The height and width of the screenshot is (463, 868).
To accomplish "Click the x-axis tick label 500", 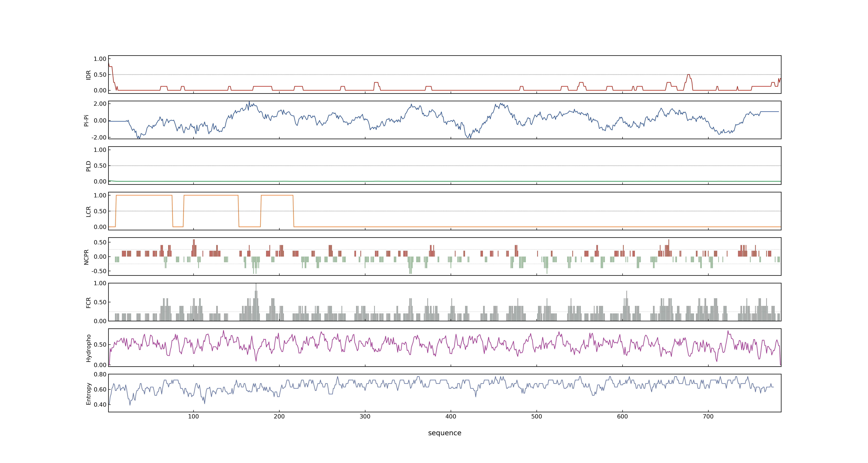I will 537,416.
